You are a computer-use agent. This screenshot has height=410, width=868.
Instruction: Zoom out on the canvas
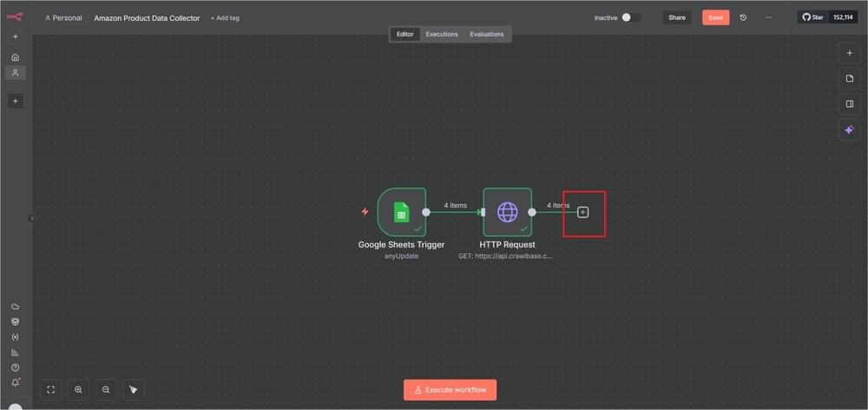click(x=106, y=390)
